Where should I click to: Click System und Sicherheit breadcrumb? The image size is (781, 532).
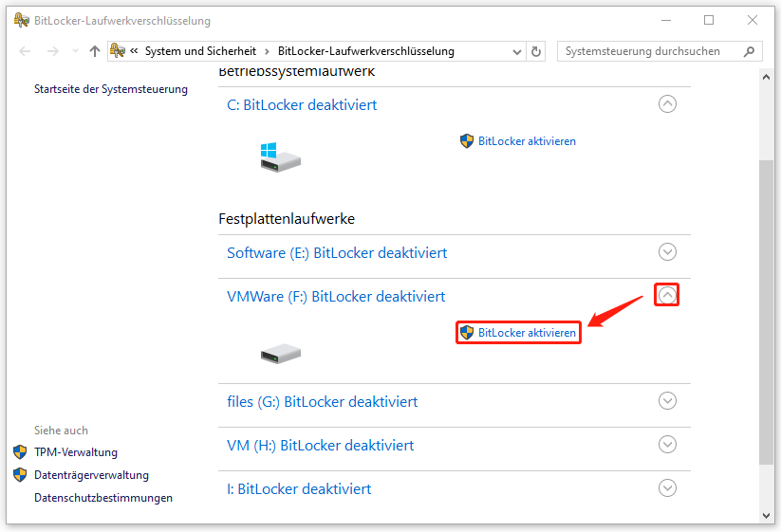[x=201, y=51]
